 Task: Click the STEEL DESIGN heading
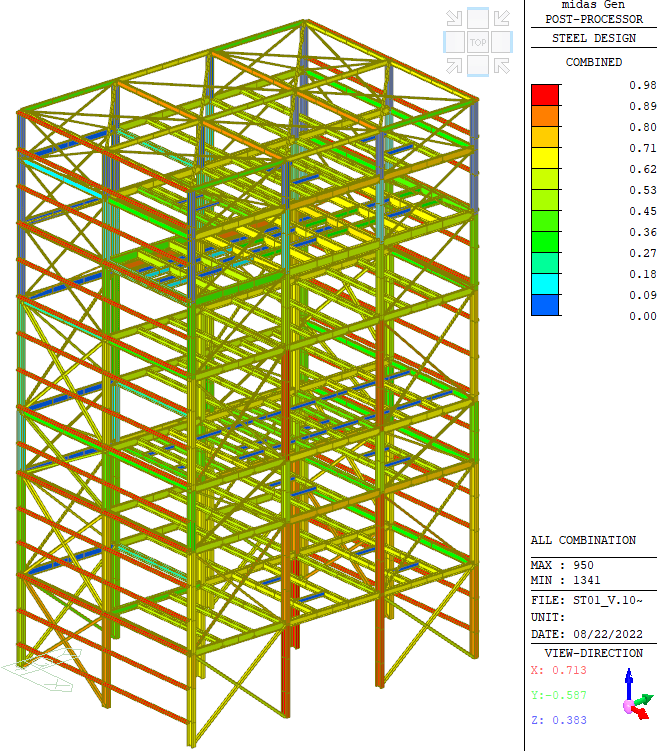[594, 38]
